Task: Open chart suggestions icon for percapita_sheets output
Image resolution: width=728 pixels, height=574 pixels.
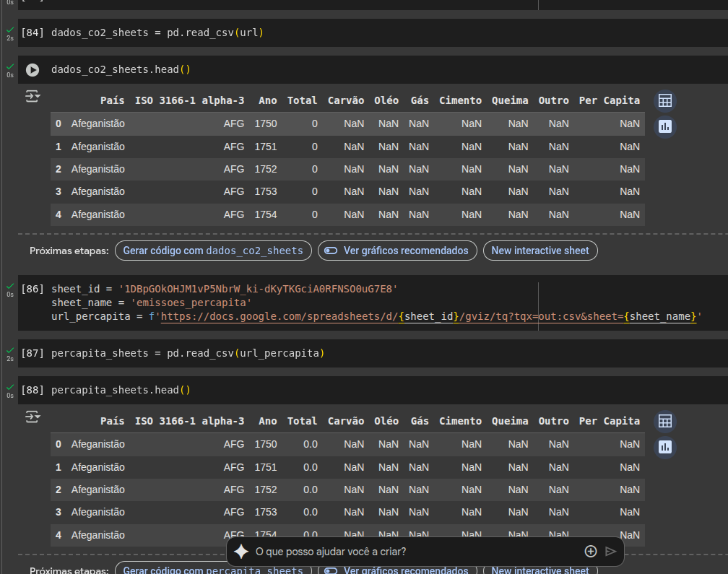Action: [665, 447]
